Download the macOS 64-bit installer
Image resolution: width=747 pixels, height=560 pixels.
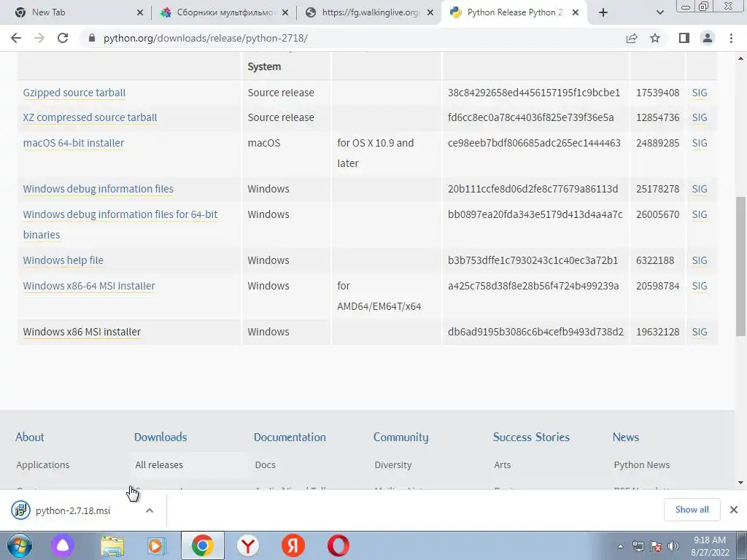tap(74, 143)
